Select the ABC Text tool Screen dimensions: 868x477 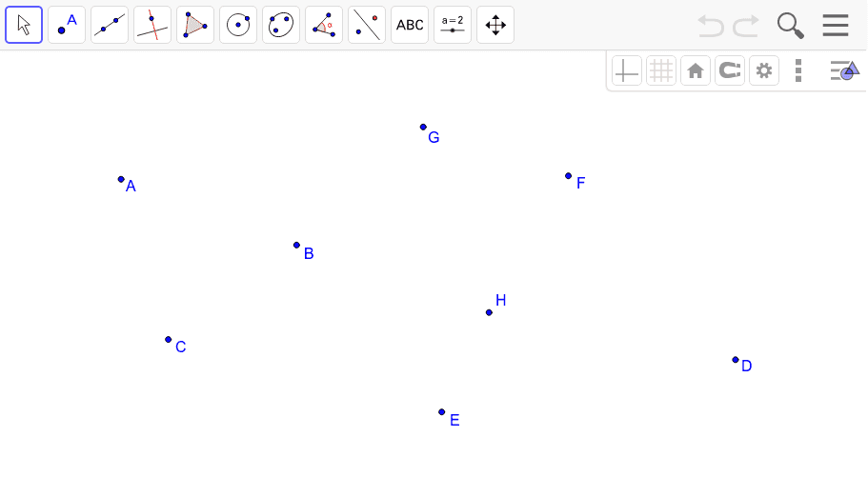pyautogui.click(x=410, y=25)
